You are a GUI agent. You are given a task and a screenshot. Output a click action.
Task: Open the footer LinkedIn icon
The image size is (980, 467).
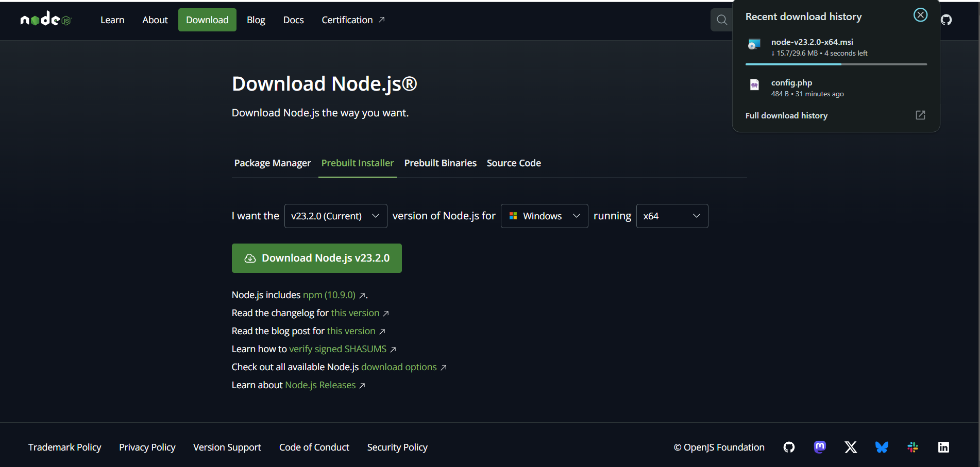(943, 447)
